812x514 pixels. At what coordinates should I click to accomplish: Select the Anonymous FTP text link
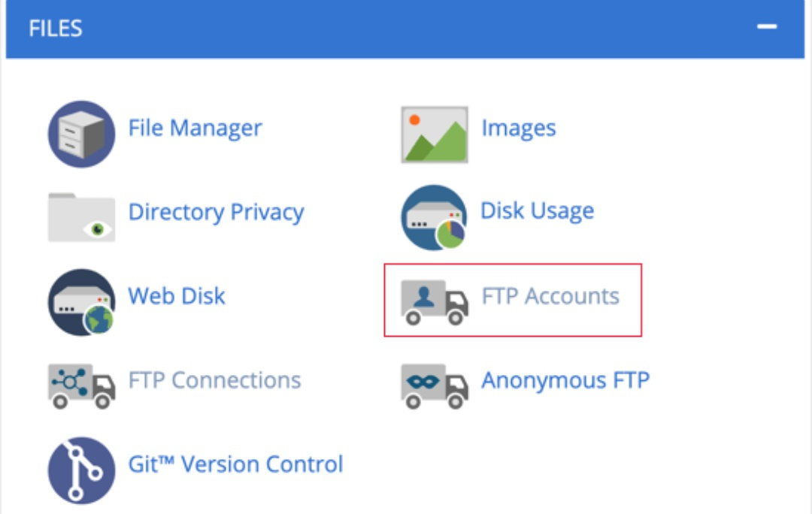tap(565, 379)
